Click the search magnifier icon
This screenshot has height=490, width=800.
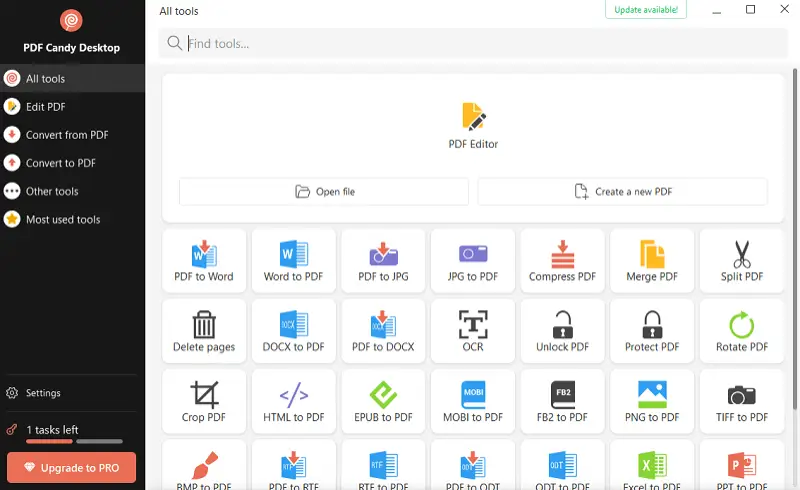coord(174,43)
